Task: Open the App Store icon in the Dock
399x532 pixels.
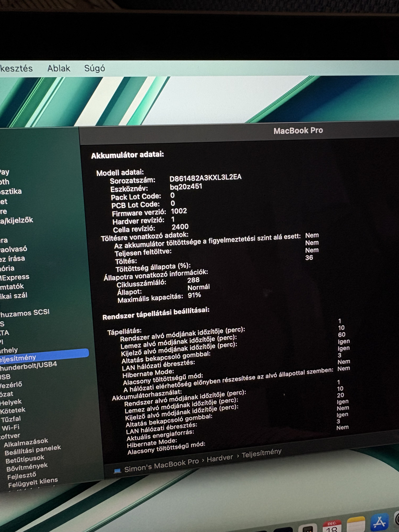Action: point(380,522)
